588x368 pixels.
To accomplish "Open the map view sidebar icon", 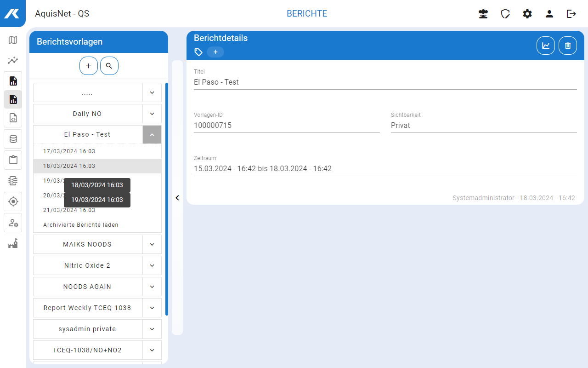I will 13,40.
